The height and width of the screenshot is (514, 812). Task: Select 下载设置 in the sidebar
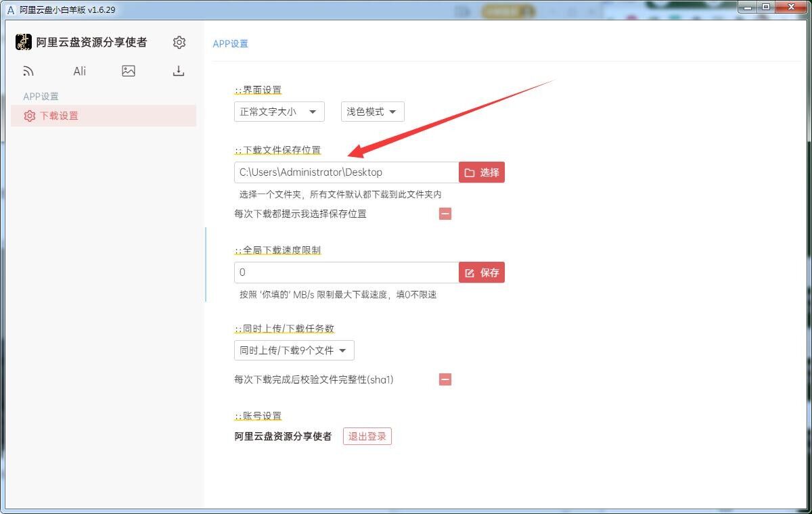tap(59, 116)
